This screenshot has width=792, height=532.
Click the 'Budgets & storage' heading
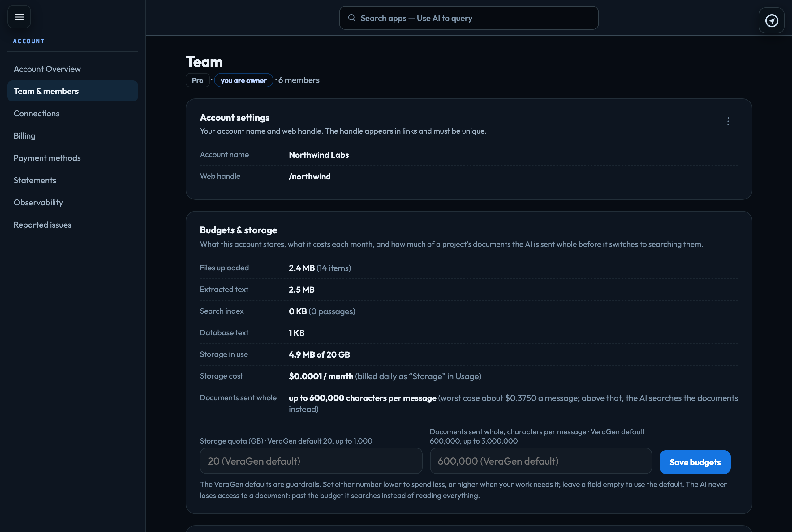(x=238, y=230)
